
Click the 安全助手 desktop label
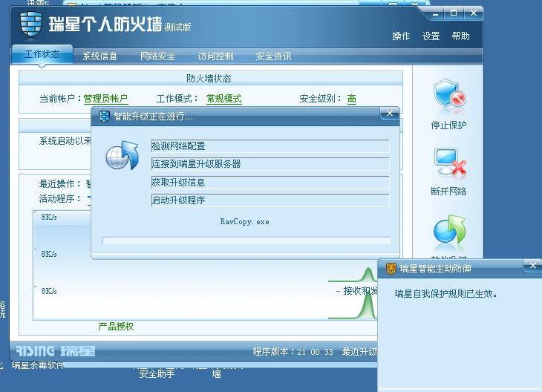[x=157, y=373]
